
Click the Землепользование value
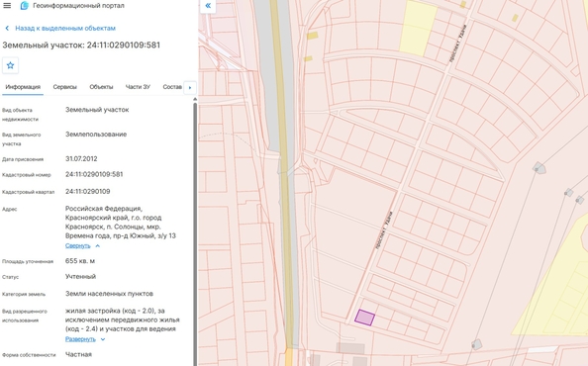pos(96,135)
